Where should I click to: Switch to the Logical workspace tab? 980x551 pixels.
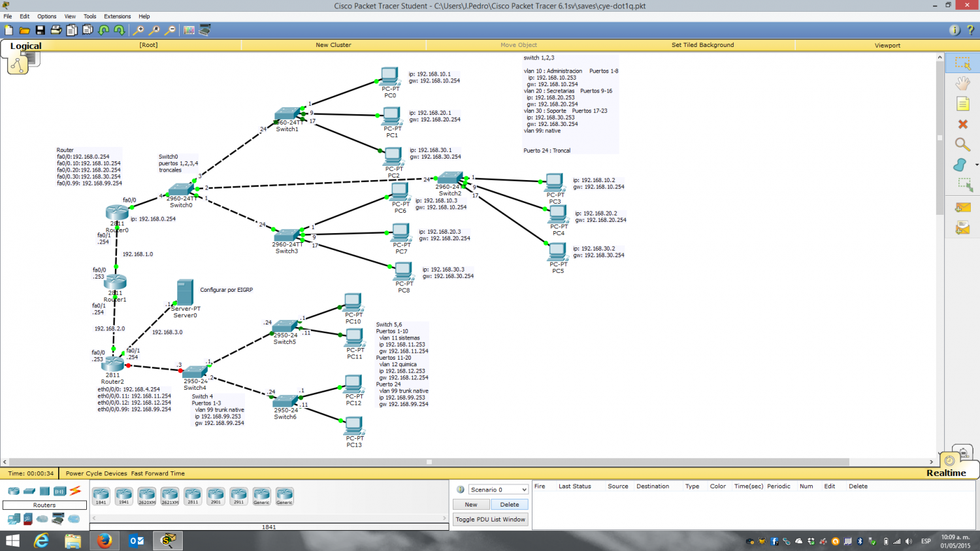[x=25, y=46]
